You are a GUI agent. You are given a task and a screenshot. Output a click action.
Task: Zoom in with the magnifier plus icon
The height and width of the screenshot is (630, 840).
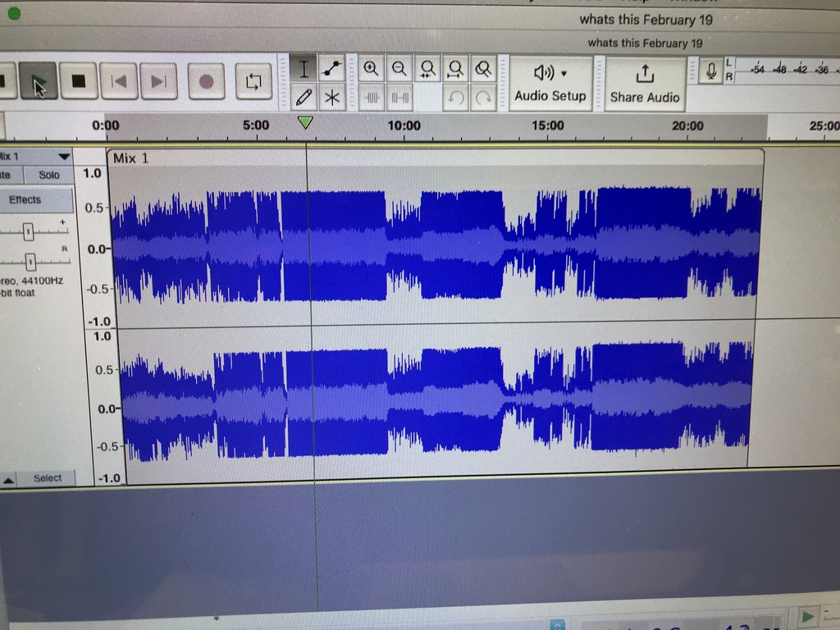pos(372,69)
